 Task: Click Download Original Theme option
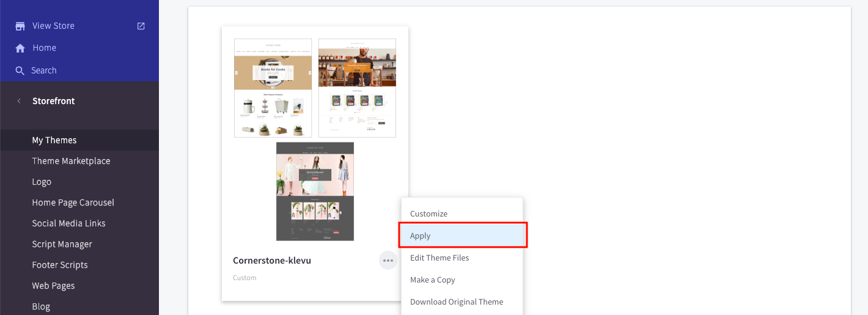click(x=457, y=302)
